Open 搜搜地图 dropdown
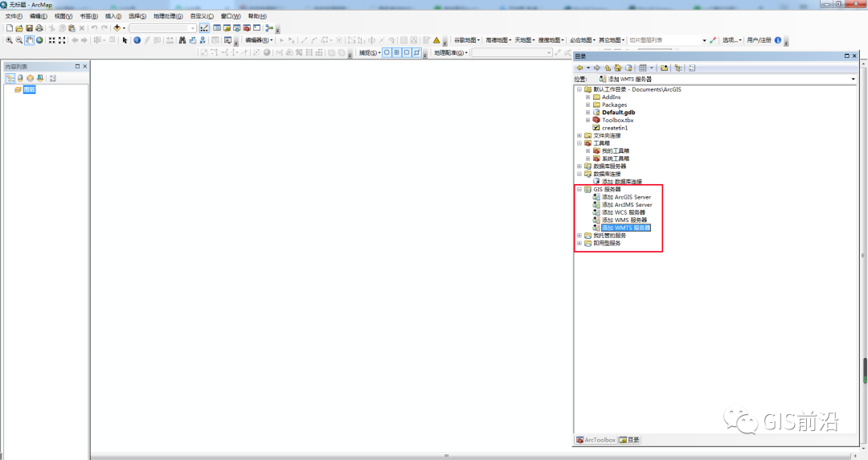This screenshot has width=868, height=460. pyautogui.click(x=551, y=40)
